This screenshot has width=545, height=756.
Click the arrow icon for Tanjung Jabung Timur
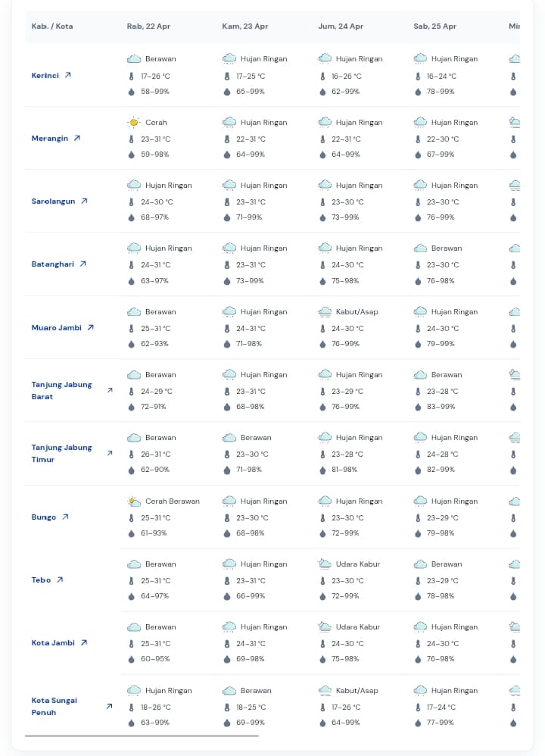(110, 453)
